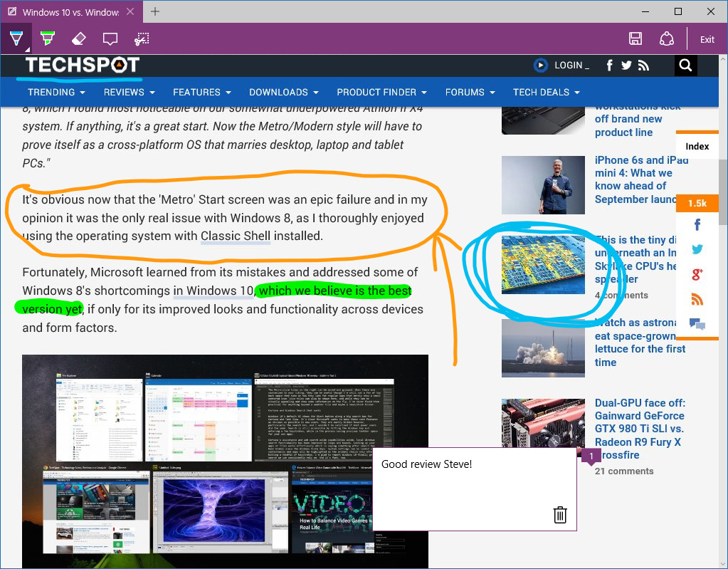The image size is (728, 569).
Task: Share on Twitter from side bar
Action: (x=697, y=249)
